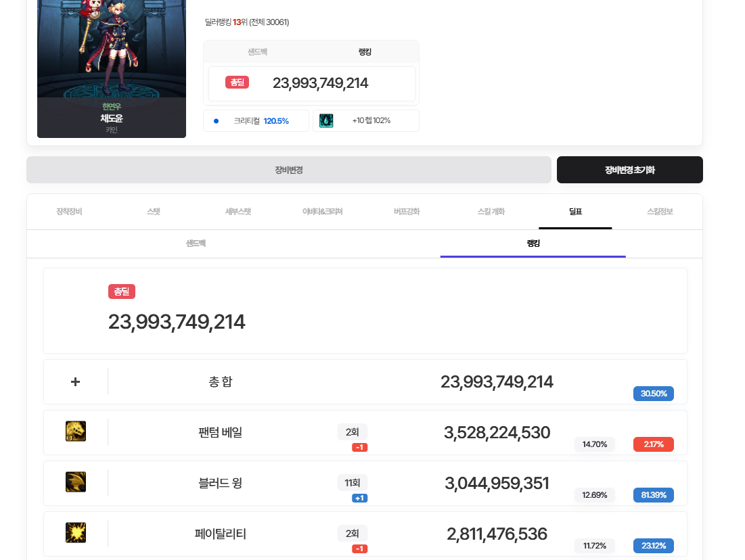The height and width of the screenshot is (560, 745).
Task: Click the 2회 count for 페이탈리티
Action: 352,534
